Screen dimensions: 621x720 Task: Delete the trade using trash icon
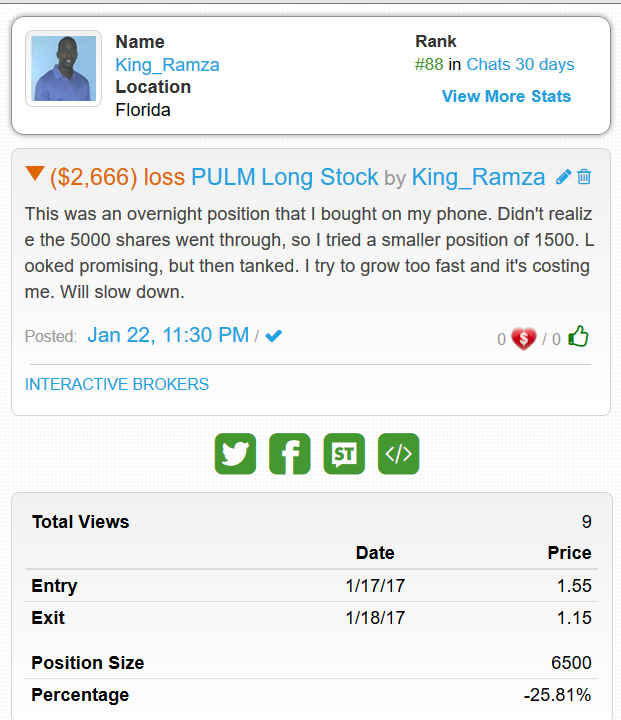point(584,177)
